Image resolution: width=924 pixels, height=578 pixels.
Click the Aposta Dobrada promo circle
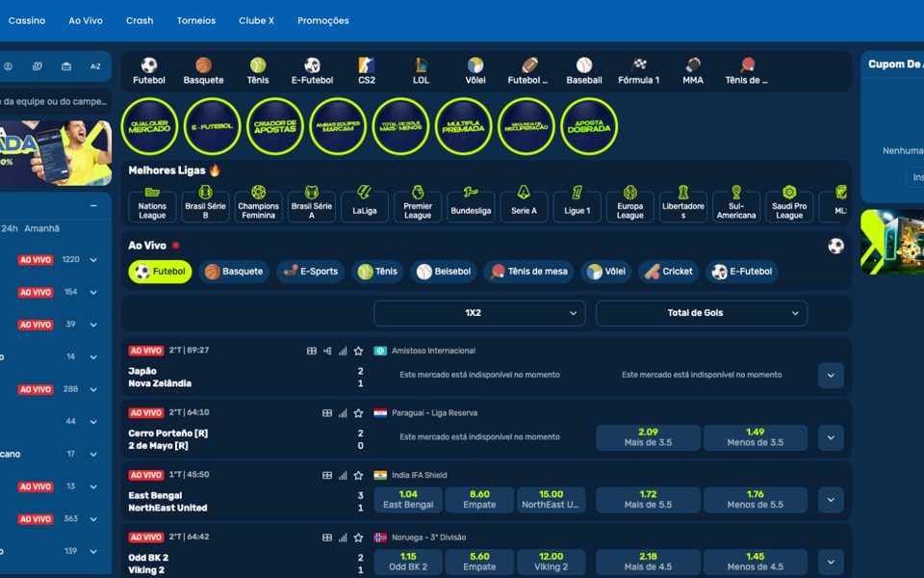coord(589,126)
